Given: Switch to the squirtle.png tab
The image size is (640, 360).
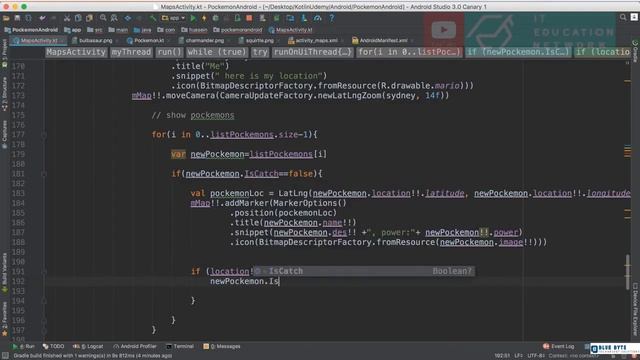Looking at the screenshot, I should (259, 40).
